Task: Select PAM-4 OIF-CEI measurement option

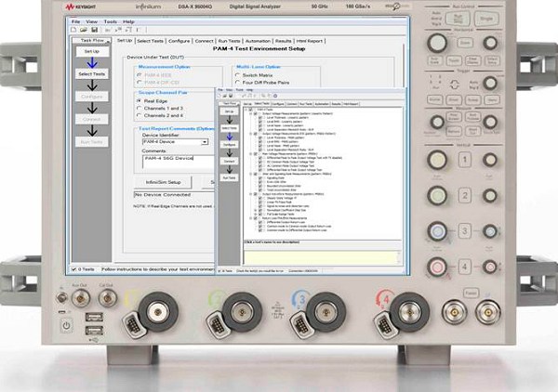Action: 139,82
